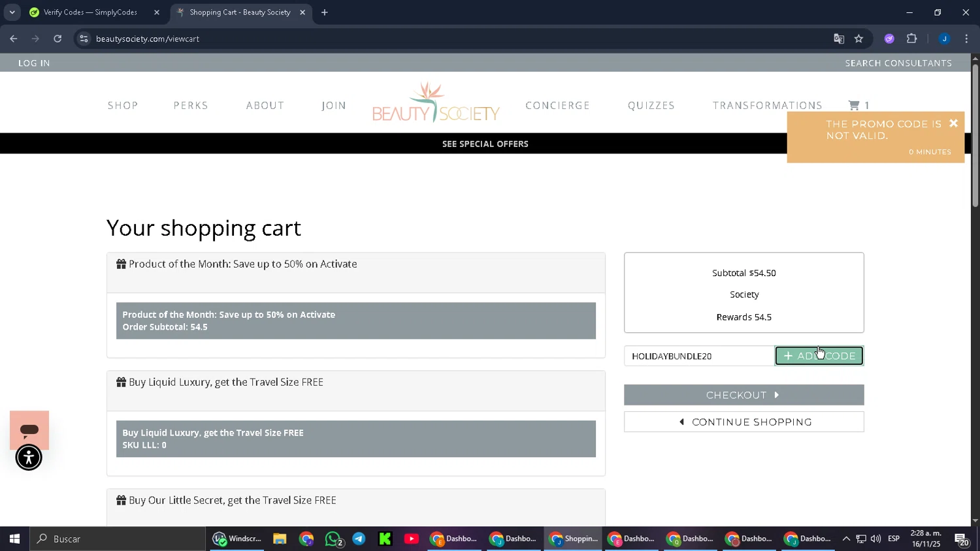Open Telegram from the taskbar
Viewport: 980px width, 551px height.
pyautogui.click(x=359, y=539)
